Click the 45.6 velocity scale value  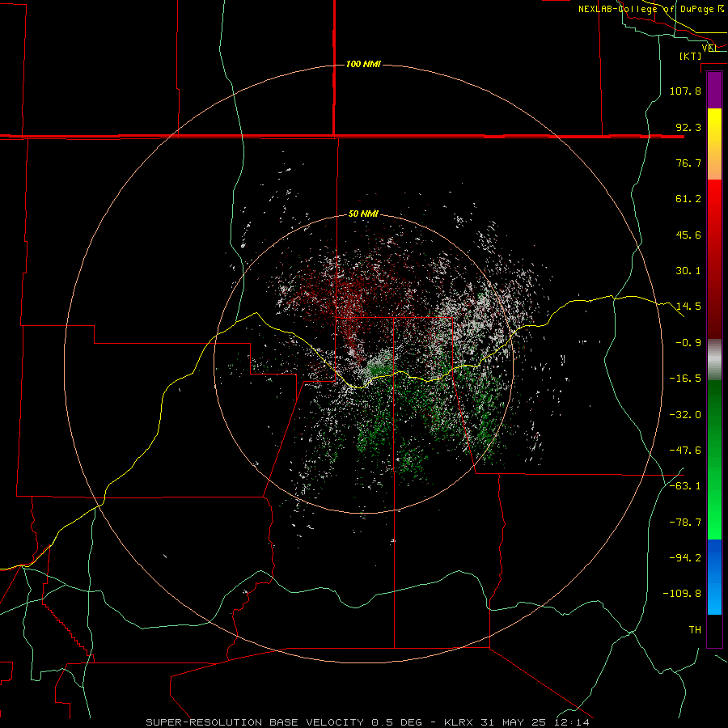tap(688, 235)
